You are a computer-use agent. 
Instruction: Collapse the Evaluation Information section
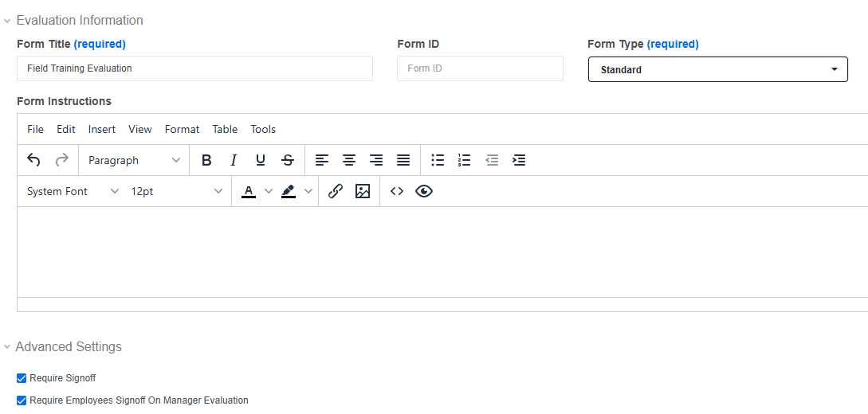coord(7,21)
